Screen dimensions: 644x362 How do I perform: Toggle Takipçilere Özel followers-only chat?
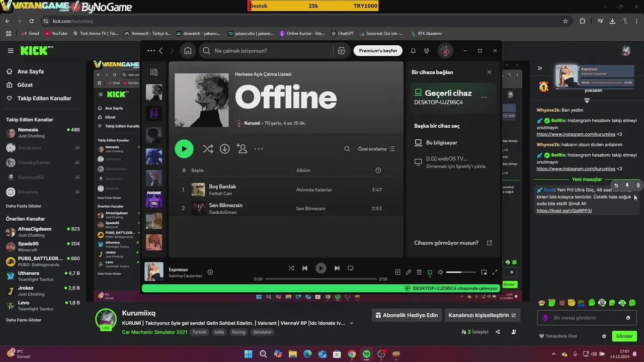point(557,336)
